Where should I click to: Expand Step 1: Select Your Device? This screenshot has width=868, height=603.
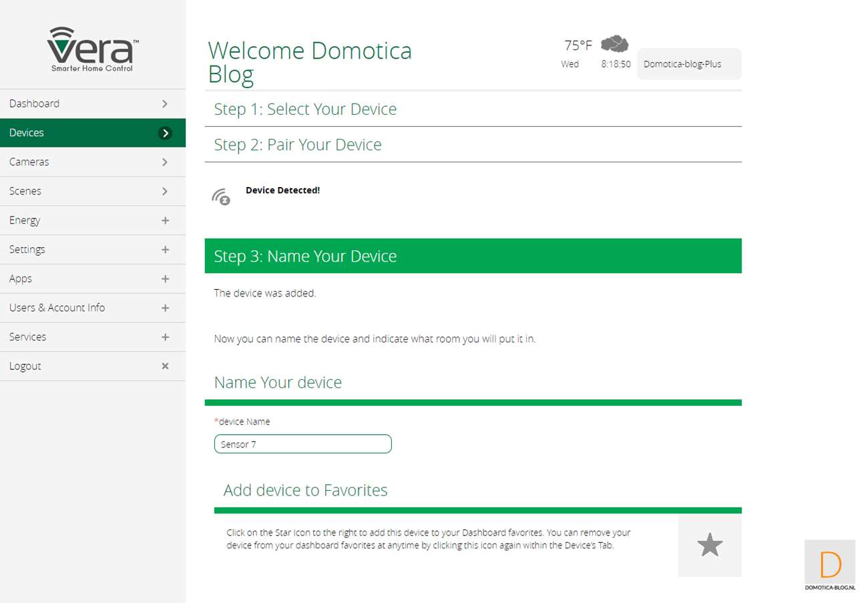305,110
